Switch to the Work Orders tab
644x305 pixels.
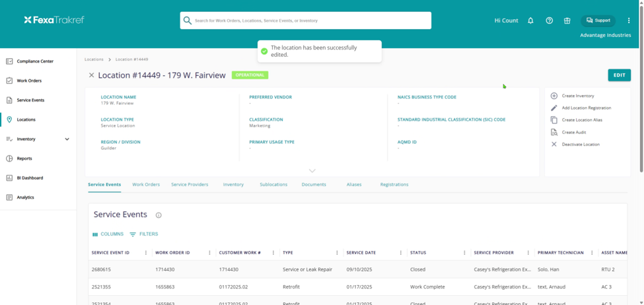pyautogui.click(x=146, y=185)
